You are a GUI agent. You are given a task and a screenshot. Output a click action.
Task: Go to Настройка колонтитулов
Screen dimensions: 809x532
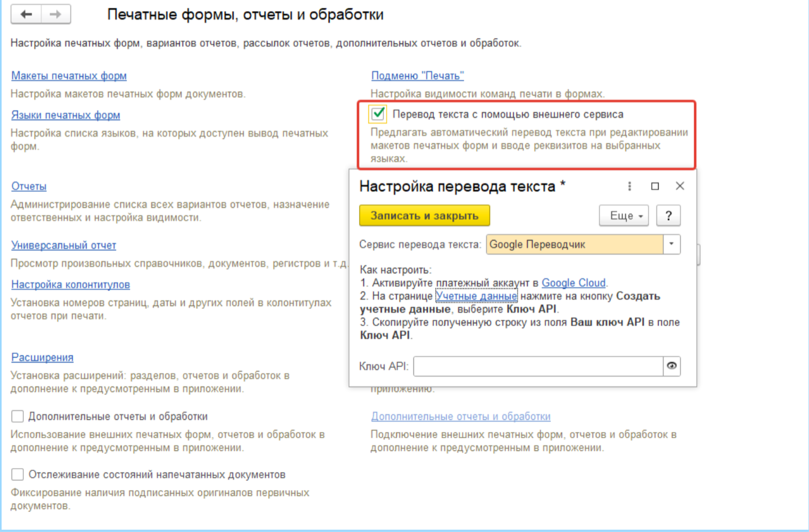point(70,285)
